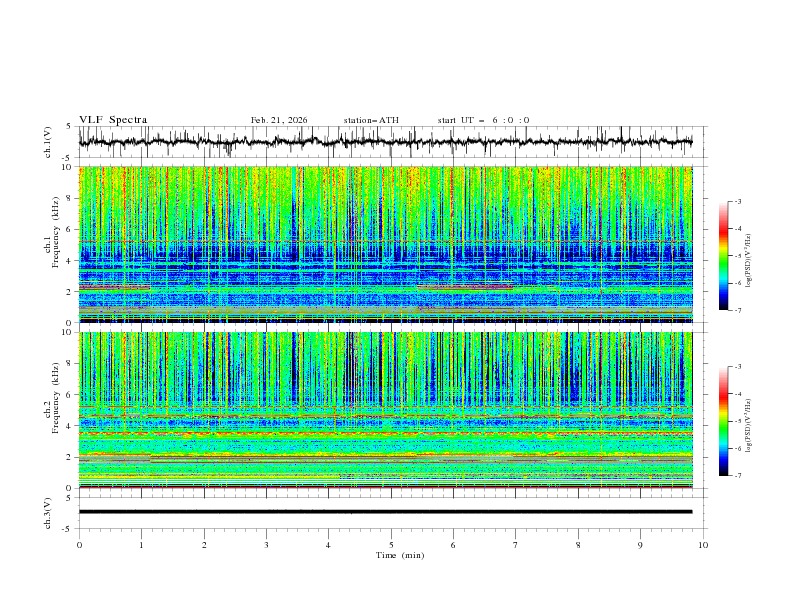Click time axis tick label "7"
Viewport: 792px width, 612px height.
coord(516,545)
